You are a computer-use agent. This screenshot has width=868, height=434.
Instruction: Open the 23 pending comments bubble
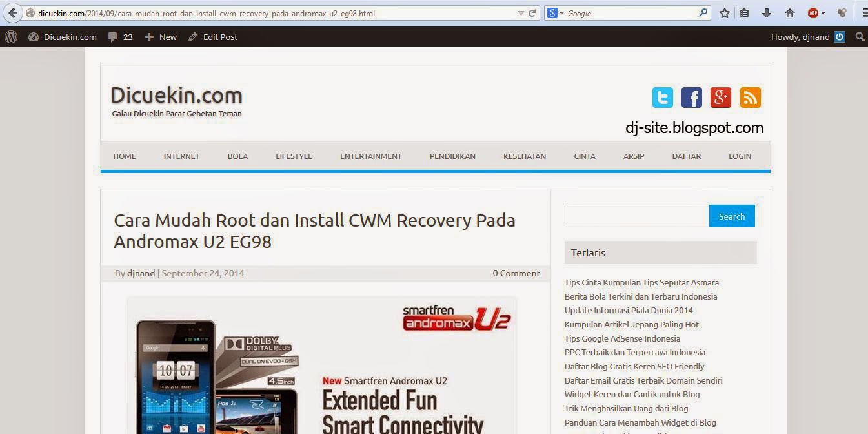[121, 37]
